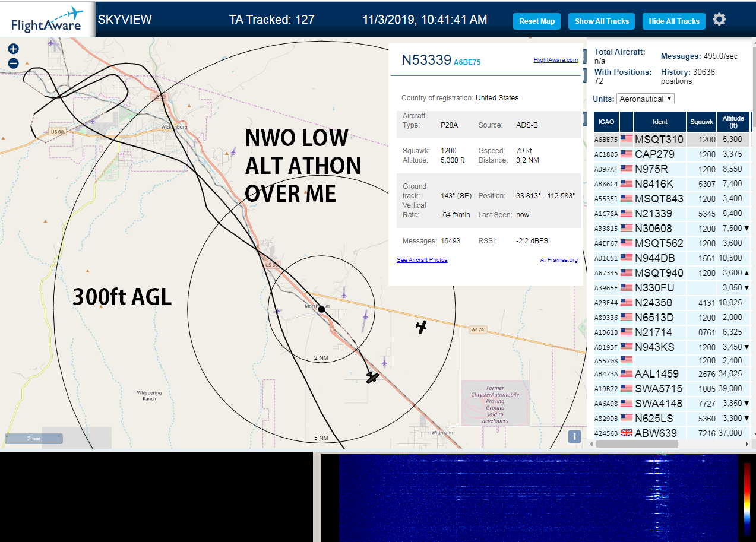Select the N30608 ident in the table
Image resolution: width=756 pixels, height=542 pixels.
click(x=653, y=229)
